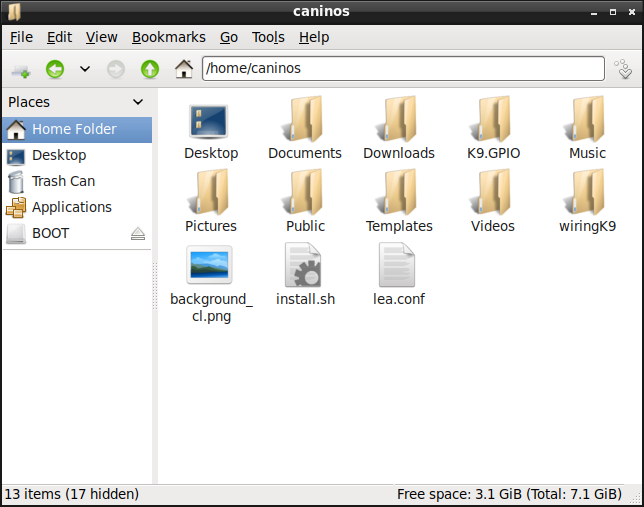The width and height of the screenshot is (644, 507).
Task: Click the greyed forward arrow button
Action: tap(116, 69)
